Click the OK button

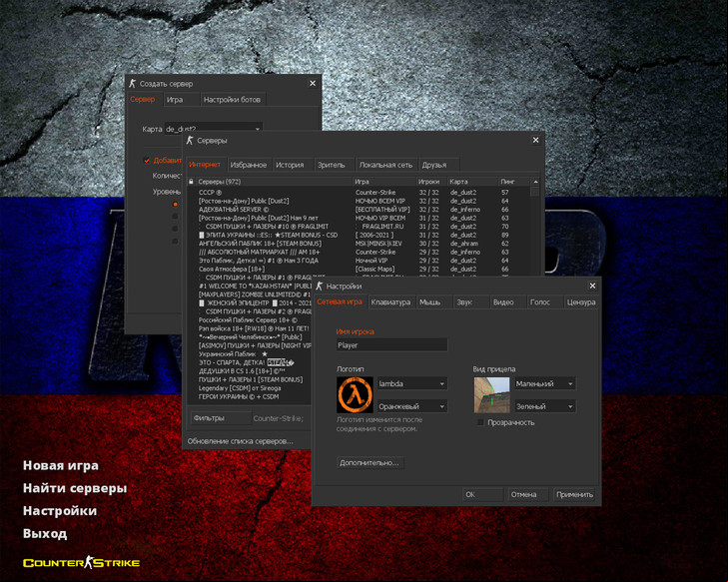[x=483, y=494]
